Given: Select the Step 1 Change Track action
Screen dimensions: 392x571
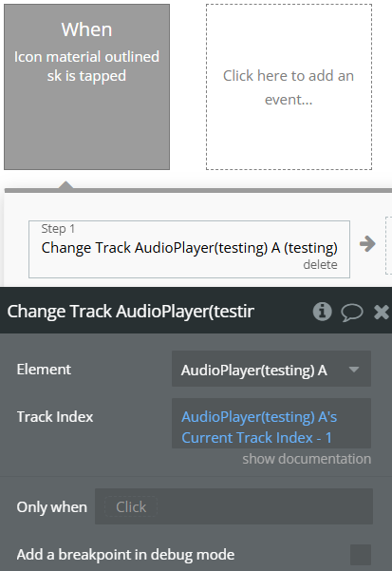Looking at the screenshot, I should [189, 249].
